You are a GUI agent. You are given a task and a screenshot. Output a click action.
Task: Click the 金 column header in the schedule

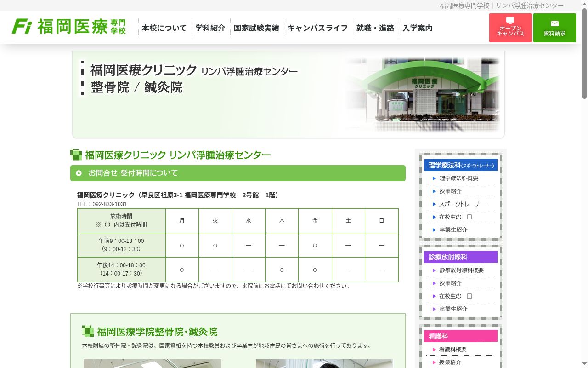(315, 221)
